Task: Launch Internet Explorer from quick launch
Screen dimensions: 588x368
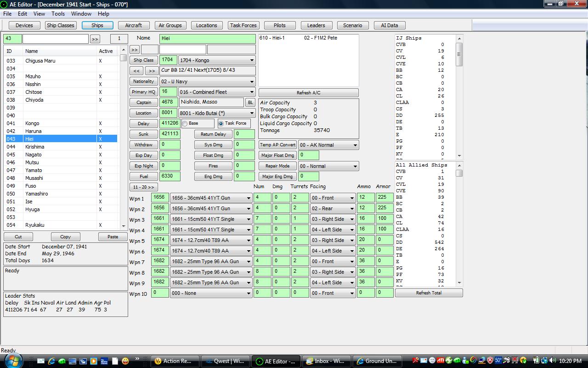Action: tap(51, 361)
